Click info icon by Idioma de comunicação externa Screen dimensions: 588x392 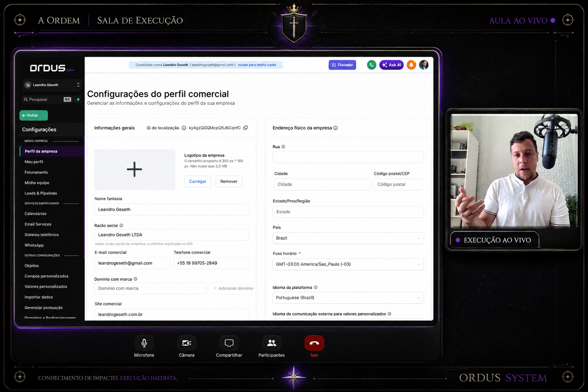389,314
